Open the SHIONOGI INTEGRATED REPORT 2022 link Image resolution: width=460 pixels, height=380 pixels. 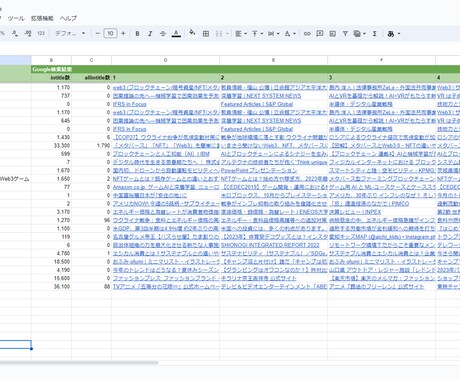coord(270,245)
